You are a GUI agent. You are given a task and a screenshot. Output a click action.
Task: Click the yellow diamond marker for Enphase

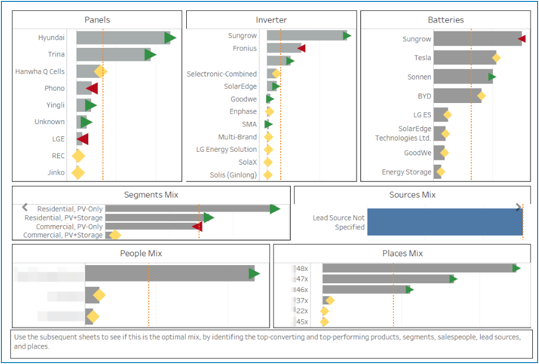tap(270, 111)
